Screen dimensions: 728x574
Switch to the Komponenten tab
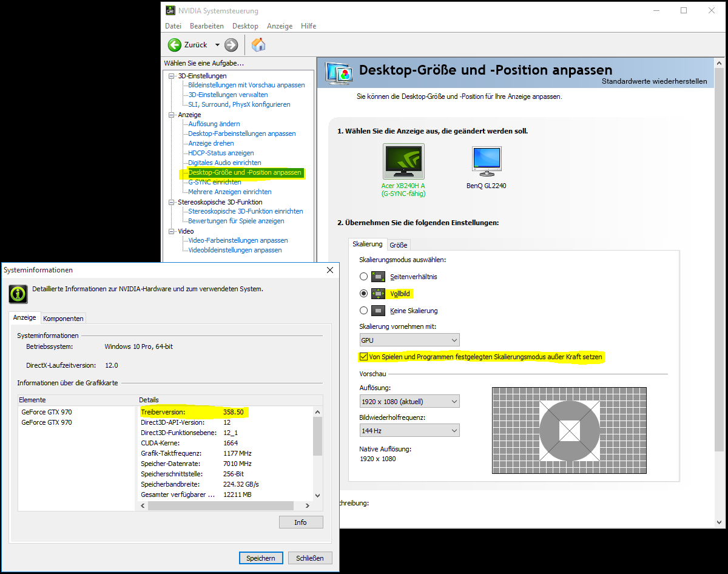tap(63, 319)
